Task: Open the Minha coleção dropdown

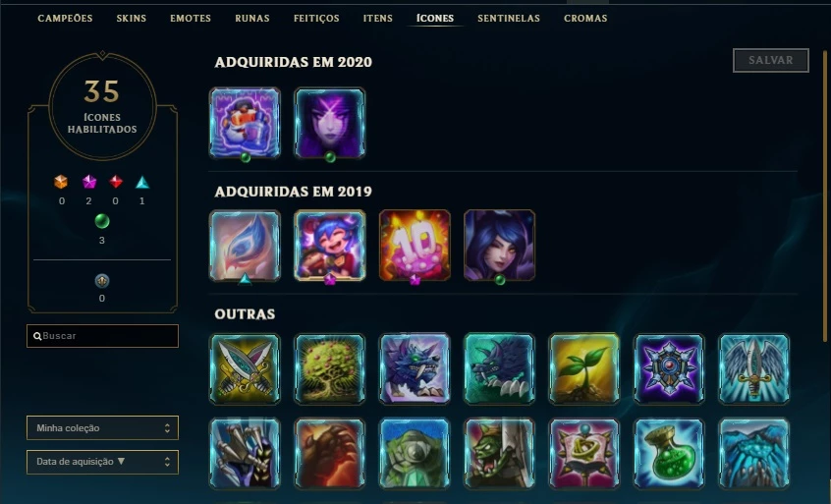Action: pyautogui.click(x=102, y=427)
